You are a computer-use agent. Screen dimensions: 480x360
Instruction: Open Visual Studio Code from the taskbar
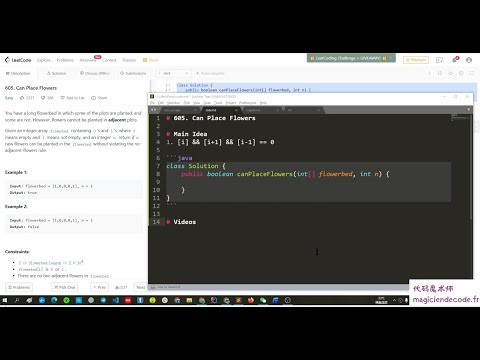116,300
